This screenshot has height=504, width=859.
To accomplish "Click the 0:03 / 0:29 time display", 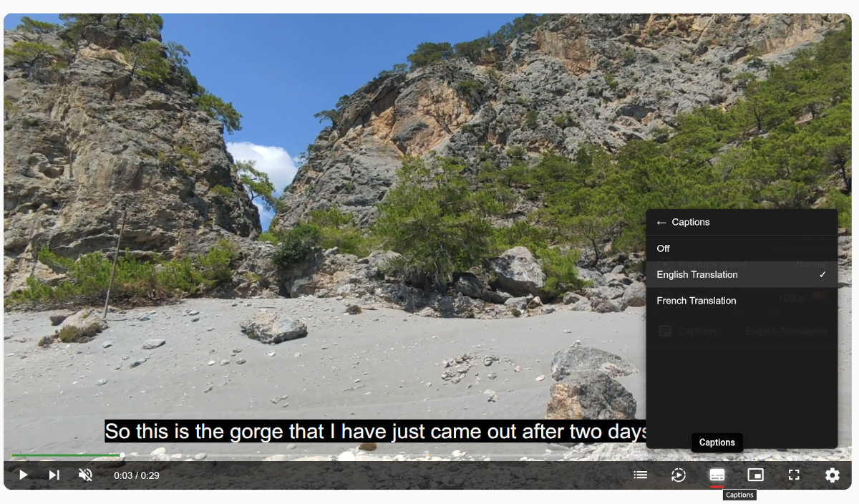I will pyautogui.click(x=137, y=475).
